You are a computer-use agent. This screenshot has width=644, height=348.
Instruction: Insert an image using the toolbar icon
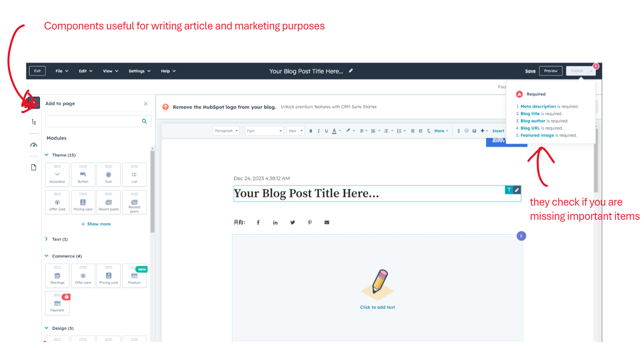(x=474, y=131)
